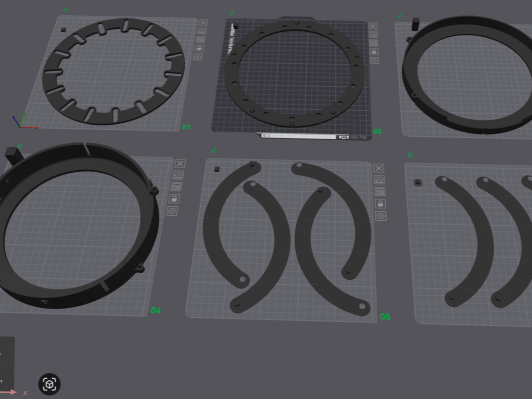Screen dimensions: 532x399
Task: Edit plate 01 name with pencil icon
Action: pos(66,10)
